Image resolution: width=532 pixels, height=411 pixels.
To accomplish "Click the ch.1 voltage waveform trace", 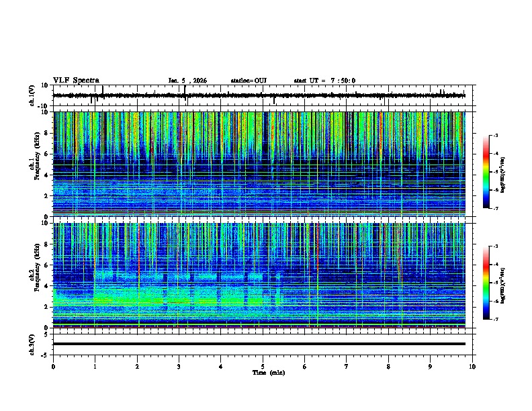I will click(x=259, y=95).
